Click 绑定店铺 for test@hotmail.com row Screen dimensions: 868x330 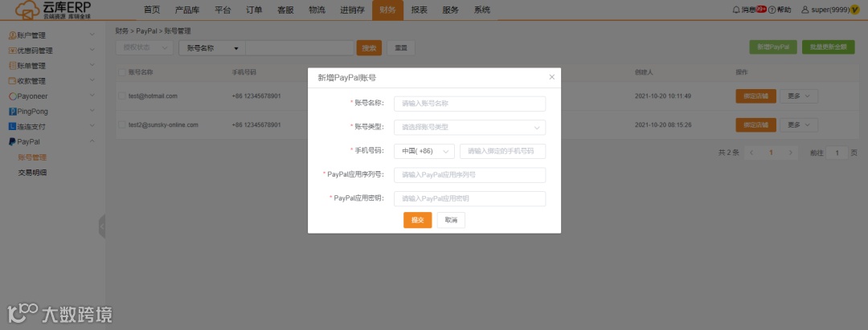756,96
